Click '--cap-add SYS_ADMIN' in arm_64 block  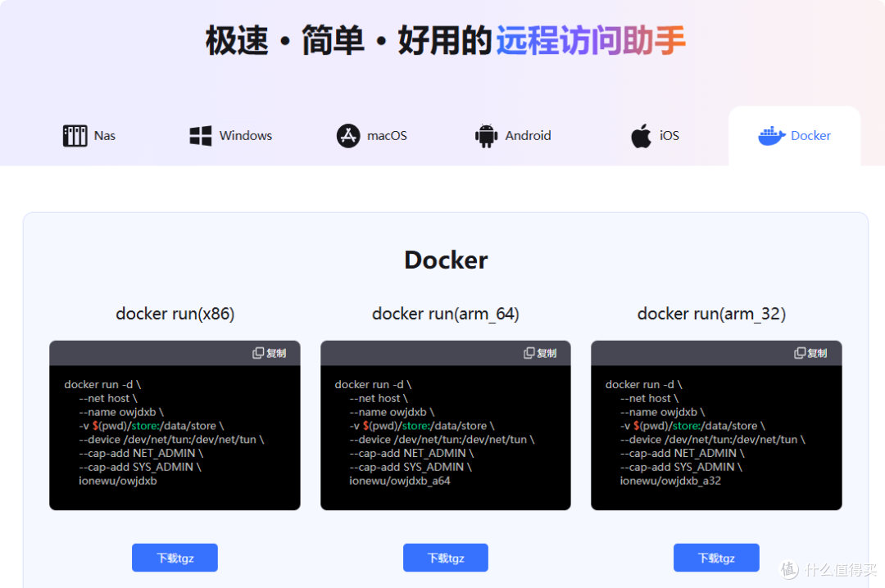coord(411,468)
